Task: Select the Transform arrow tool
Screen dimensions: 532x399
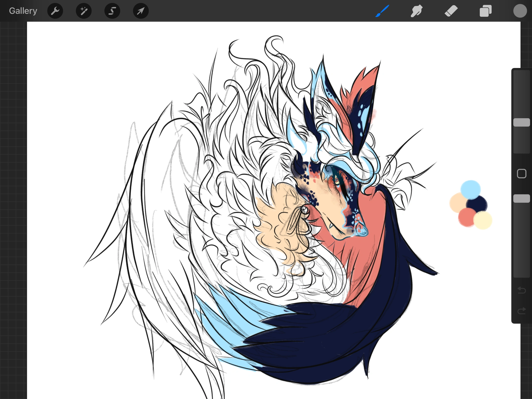Action: (140, 11)
